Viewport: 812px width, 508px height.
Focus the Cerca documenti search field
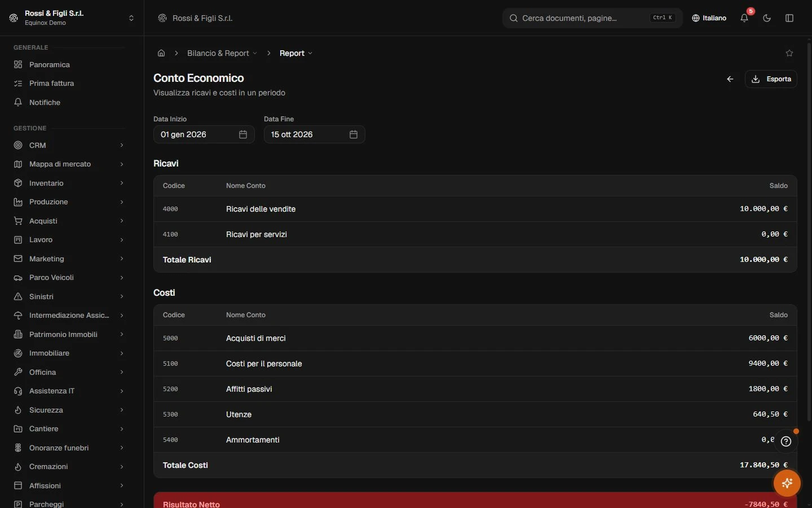click(592, 18)
